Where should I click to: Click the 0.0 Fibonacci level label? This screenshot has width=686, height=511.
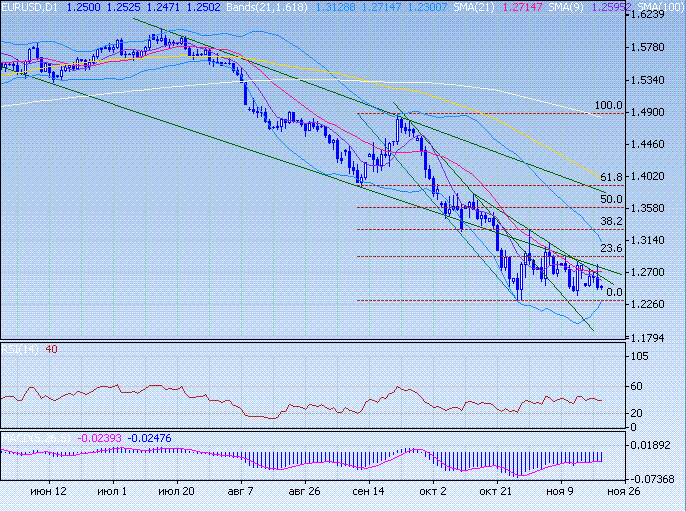coord(615,292)
